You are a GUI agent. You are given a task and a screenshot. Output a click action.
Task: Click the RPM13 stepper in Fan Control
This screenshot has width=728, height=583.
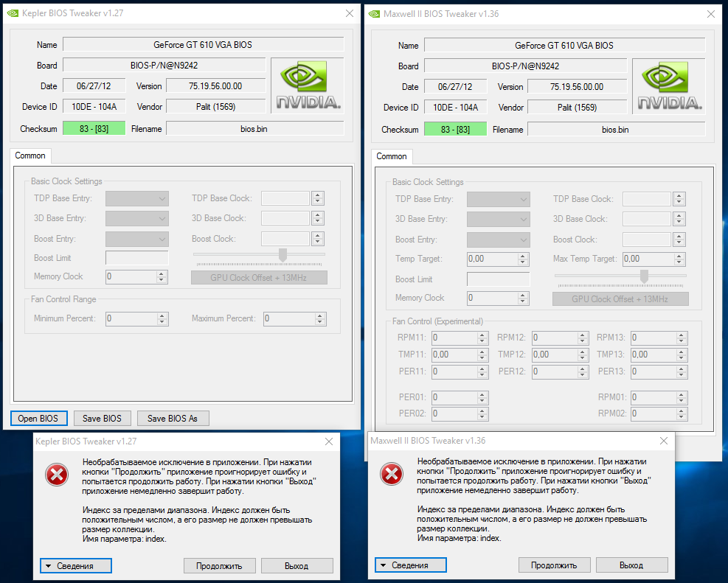[681, 338]
